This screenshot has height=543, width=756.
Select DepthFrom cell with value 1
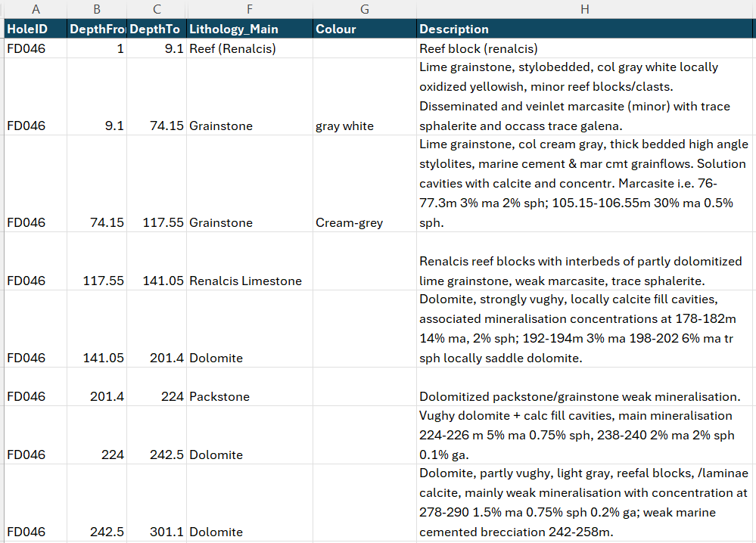(x=97, y=48)
